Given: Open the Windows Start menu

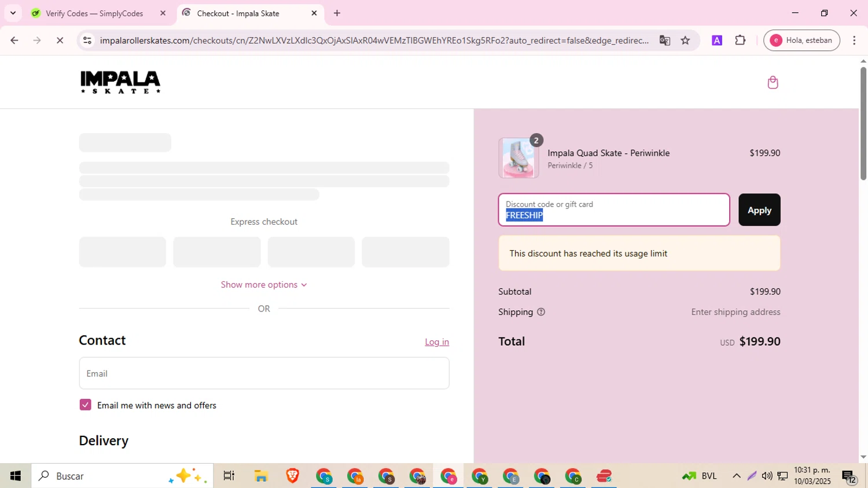Looking at the screenshot, I should coord(16,476).
